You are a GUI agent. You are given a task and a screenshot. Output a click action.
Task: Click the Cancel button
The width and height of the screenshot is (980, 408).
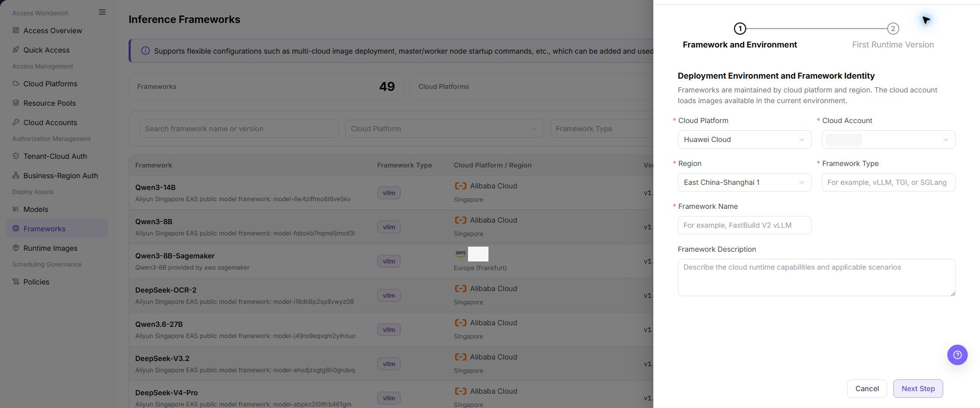point(867,389)
